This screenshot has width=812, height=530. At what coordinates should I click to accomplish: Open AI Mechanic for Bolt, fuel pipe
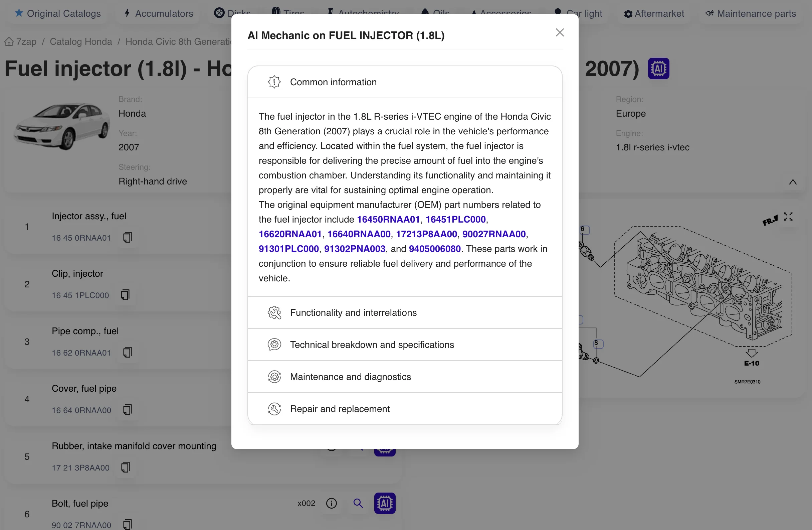tap(385, 503)
